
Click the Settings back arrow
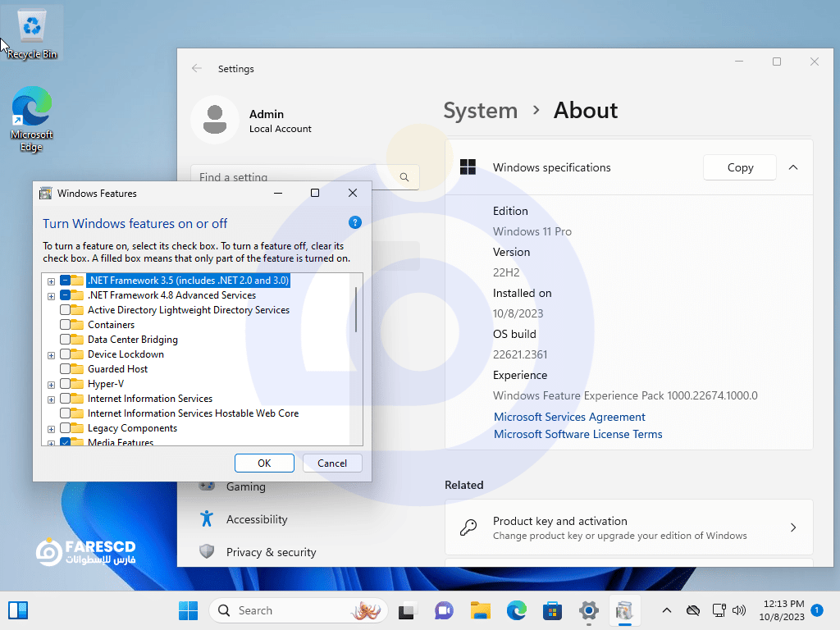197,69
